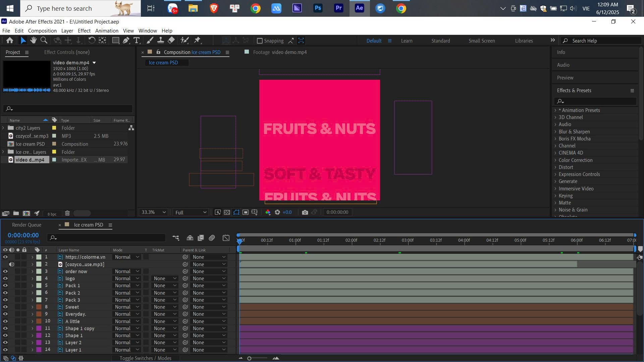Toggle visibility of Sweet layer
644x362 pixels.
(5, 307)
